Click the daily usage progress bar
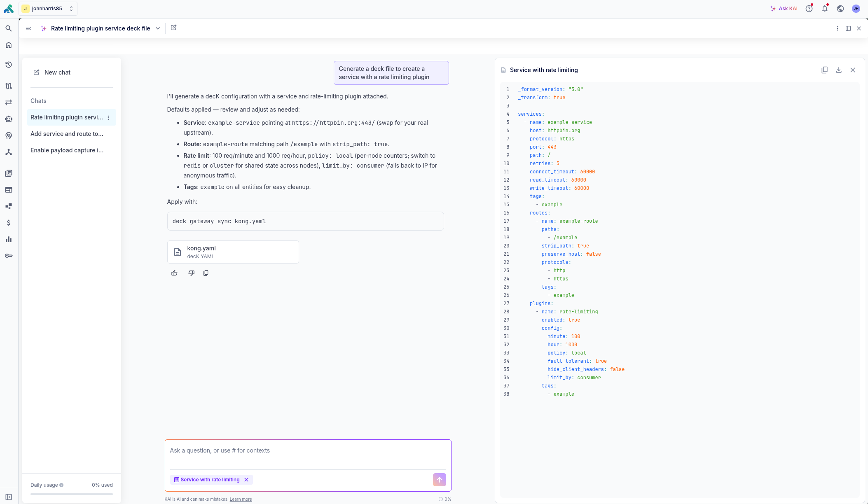This screenshot has height=504, width=868. pyautogui.click(x=72, y=494)
